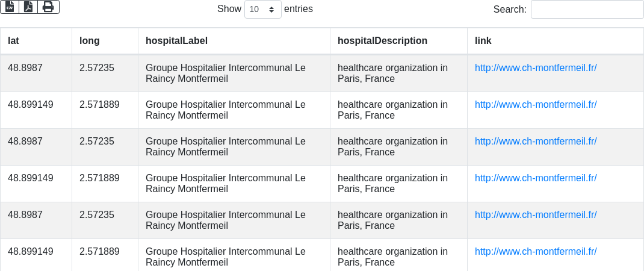Image resolution: width=644 pixels, height=271 pixels.
Task: Open the ch-montfermeil.fr link in first row
Action: click(x=536, y=68)
